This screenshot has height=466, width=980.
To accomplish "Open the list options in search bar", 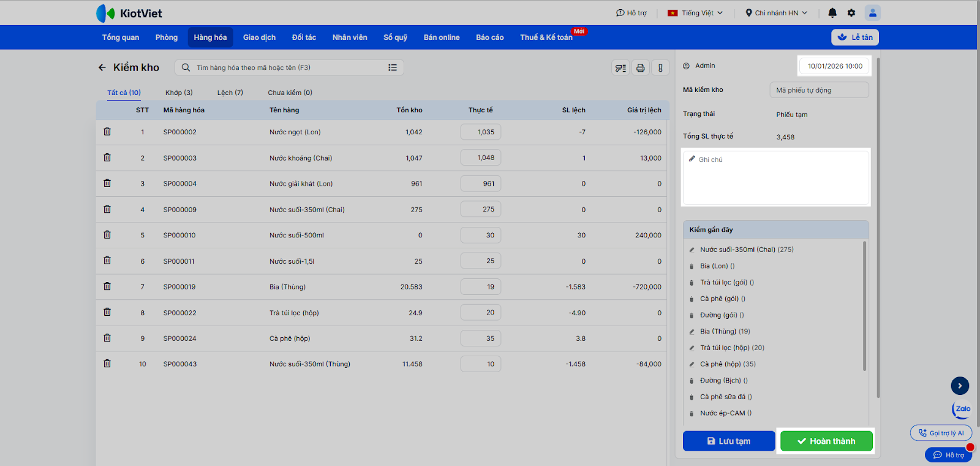I will 393,67.
